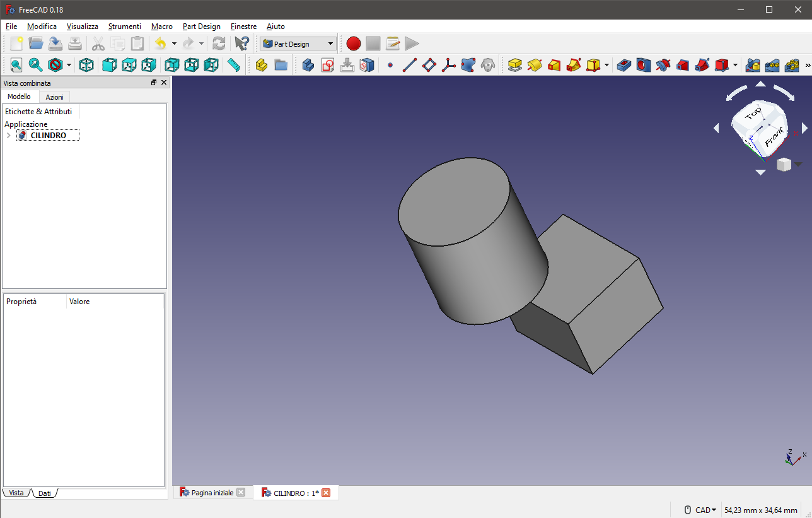Viewport: 812px width, 518px height.
Task: Create a group with the blue folder icon
Action: click(x=281, y=65)
